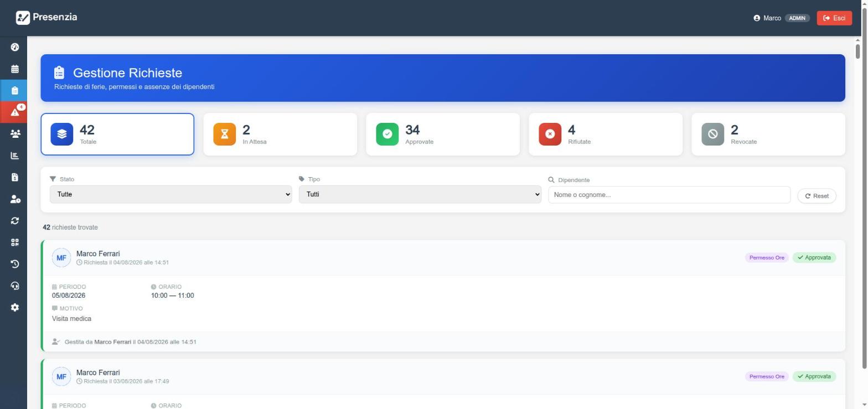This screenshot has width=868, height=409.
Task: Click the 42 richieste trovate count
Action: click(x=70, y=227)
